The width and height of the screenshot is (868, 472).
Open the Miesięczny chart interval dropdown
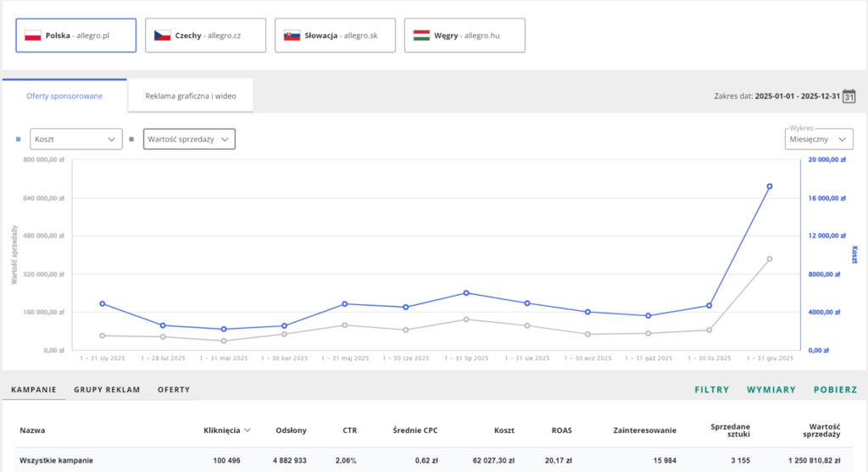click(819, 139)
